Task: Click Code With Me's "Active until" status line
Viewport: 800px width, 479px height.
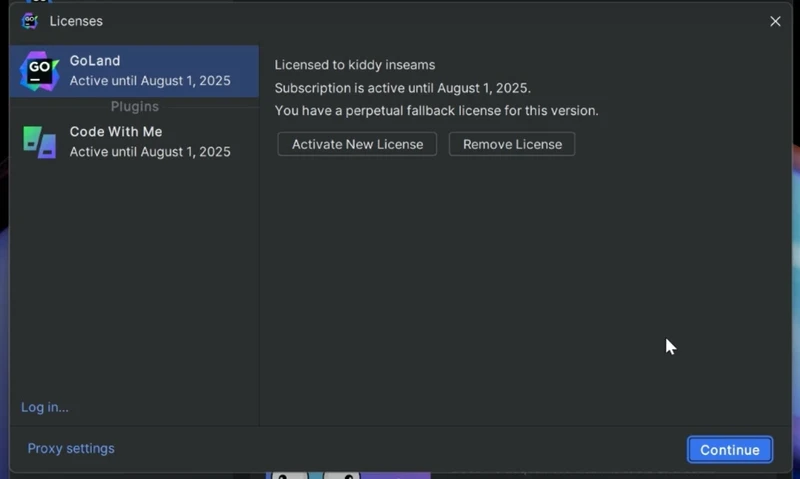Action: 150,152
